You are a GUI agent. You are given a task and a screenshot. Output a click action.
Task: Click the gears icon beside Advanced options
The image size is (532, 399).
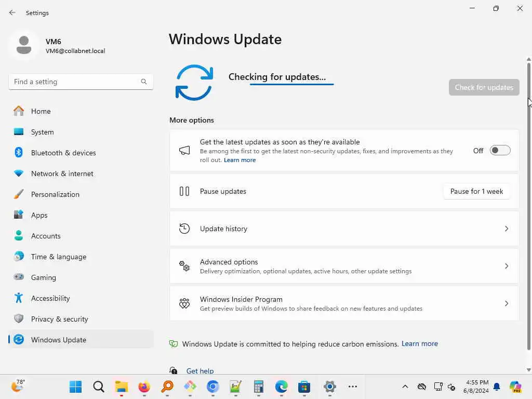[184, 266]
